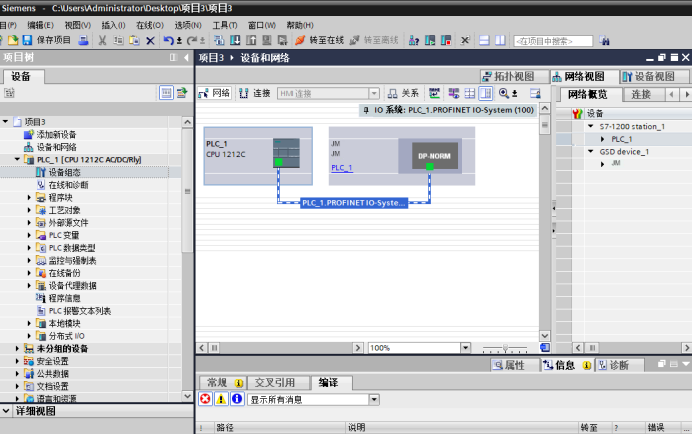
Task: Toggle show table view icon in network toolbar
Action: coord(470,93)
